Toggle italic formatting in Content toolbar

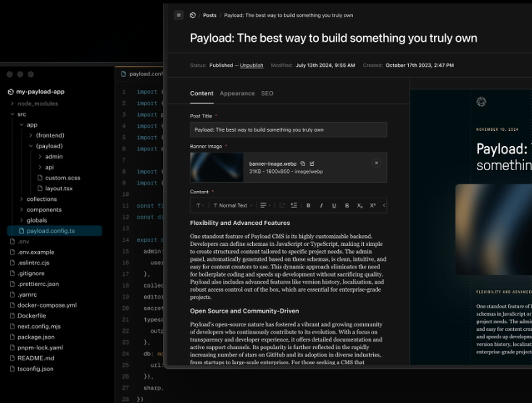(321, 205)
